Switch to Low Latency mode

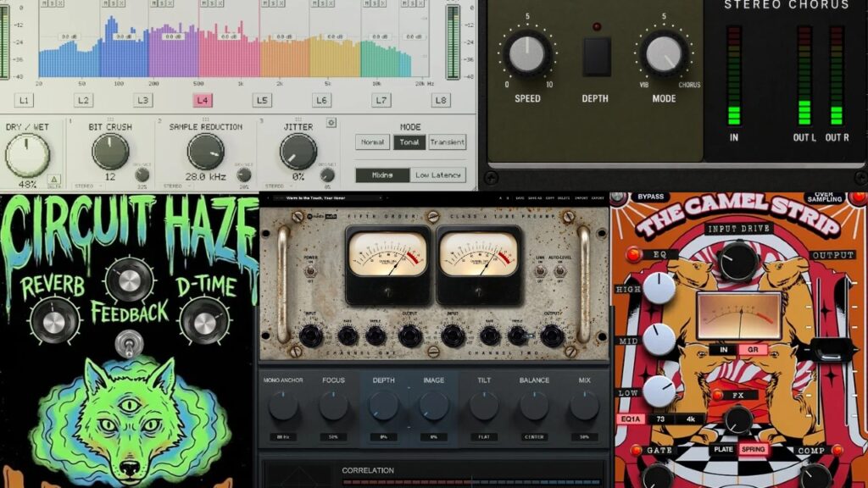click(438, 175)
